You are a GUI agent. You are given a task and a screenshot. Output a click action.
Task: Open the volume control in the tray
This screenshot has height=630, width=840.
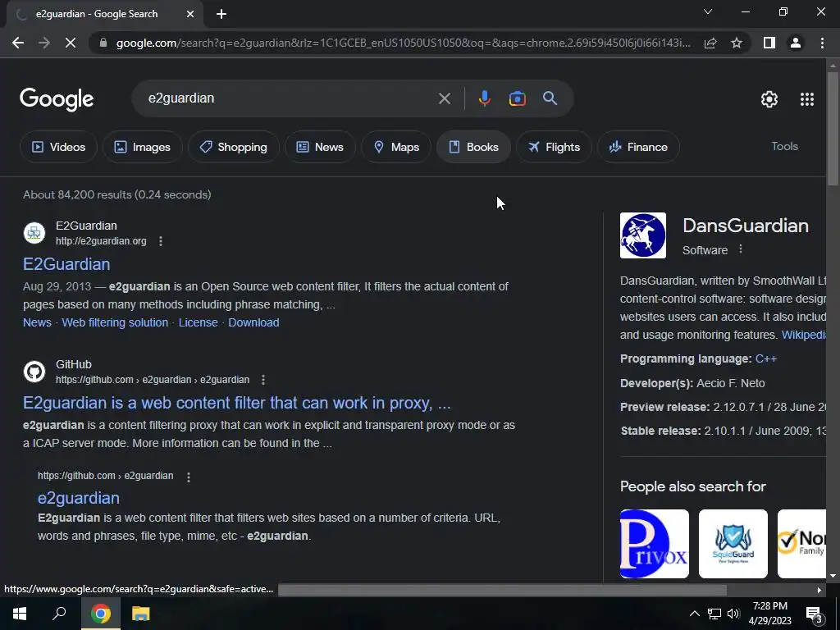(x=733, y=614)
